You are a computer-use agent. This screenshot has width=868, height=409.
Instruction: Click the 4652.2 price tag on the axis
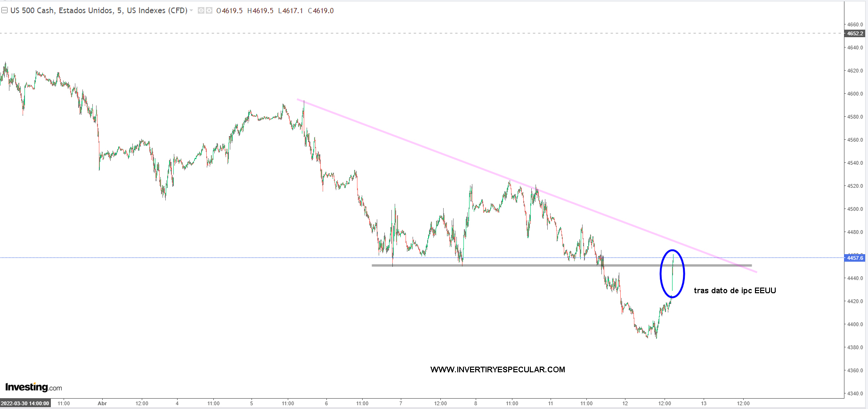pos(855,33)
